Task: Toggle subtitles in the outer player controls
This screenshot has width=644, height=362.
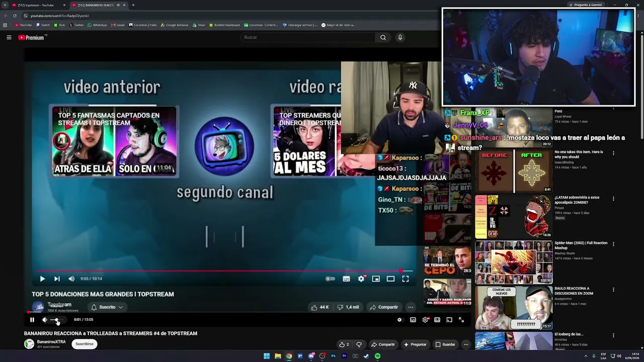Action: point(413,320)
